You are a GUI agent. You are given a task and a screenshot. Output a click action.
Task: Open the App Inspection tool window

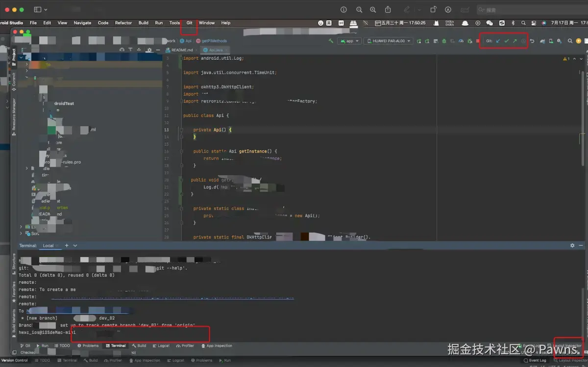[x=217, y=345]
